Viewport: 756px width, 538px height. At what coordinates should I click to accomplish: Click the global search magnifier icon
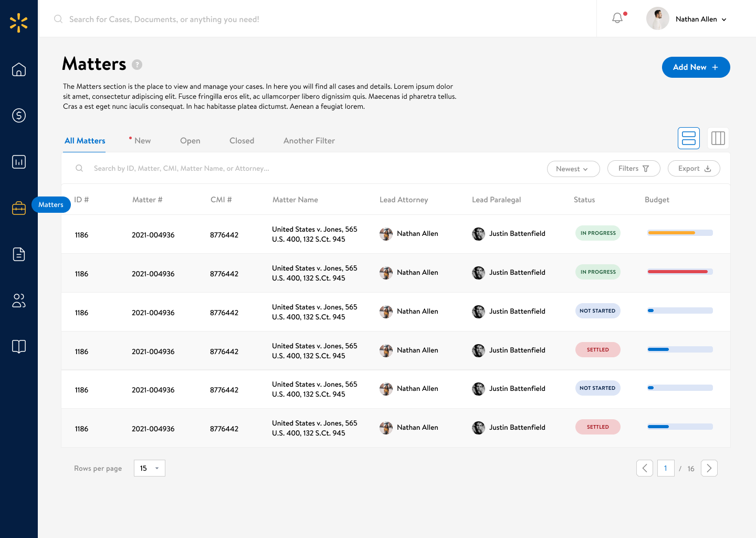click(x=58, y=19)
